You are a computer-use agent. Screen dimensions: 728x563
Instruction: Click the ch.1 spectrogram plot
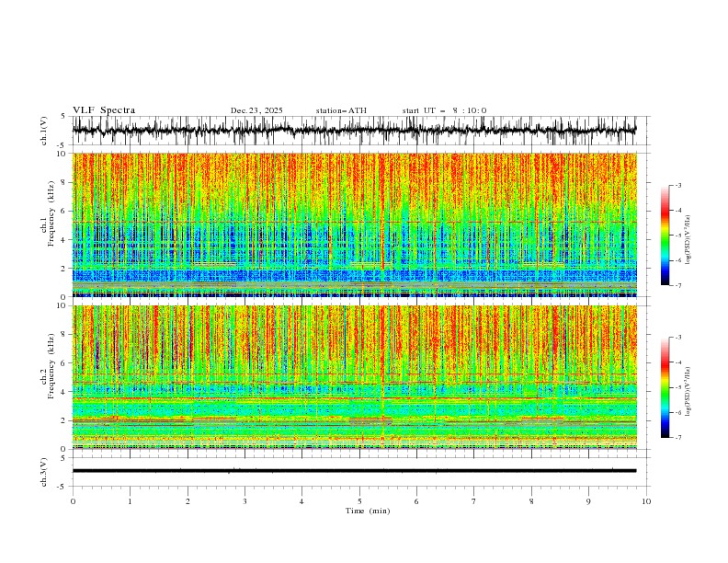355,224
